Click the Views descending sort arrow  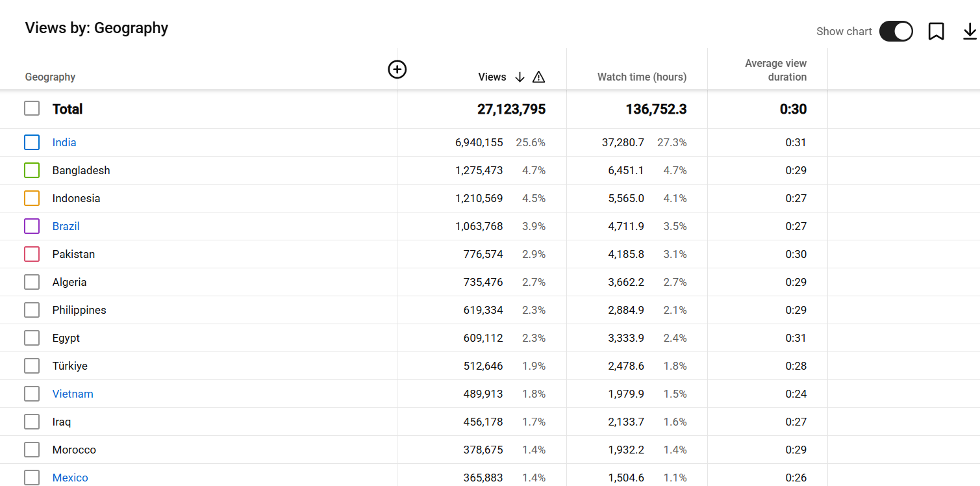coord(520,77)
